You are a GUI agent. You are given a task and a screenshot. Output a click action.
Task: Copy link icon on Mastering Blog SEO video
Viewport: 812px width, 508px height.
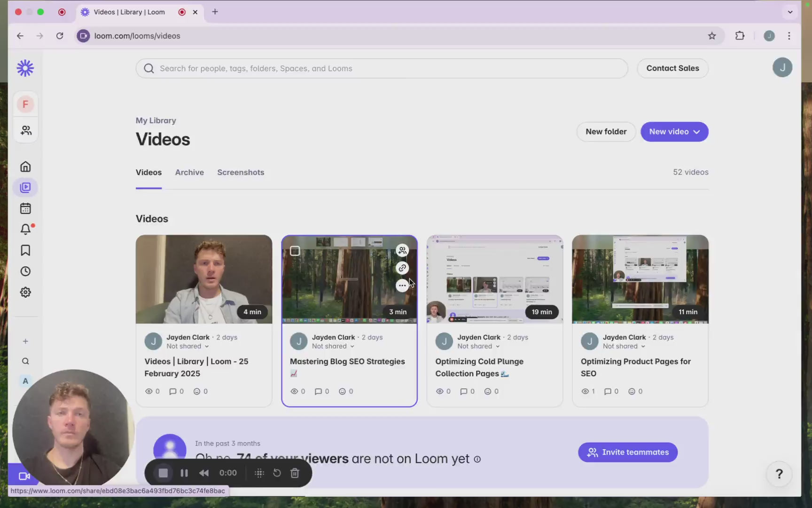[x=402, y=268]
